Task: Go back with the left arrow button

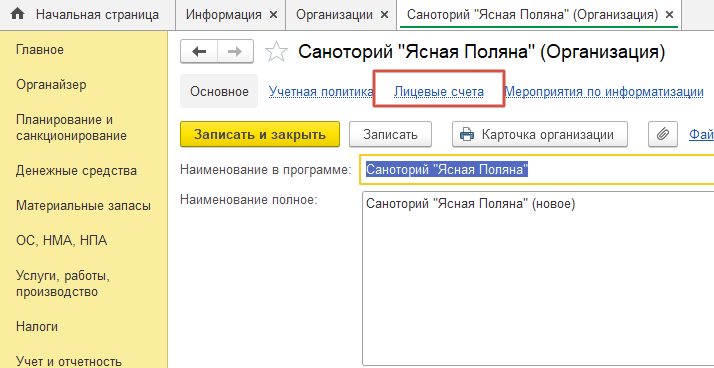Action: pos(199,52)
